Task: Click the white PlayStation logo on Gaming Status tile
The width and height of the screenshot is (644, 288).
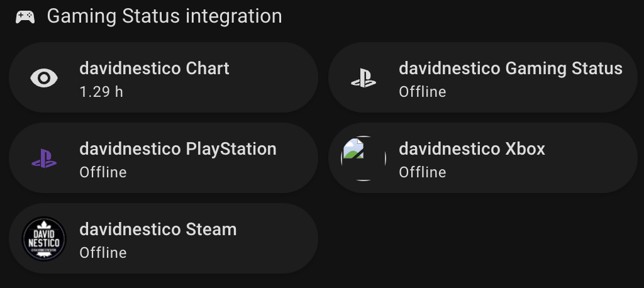Action: pyautogui.click(x=364, y=77)
